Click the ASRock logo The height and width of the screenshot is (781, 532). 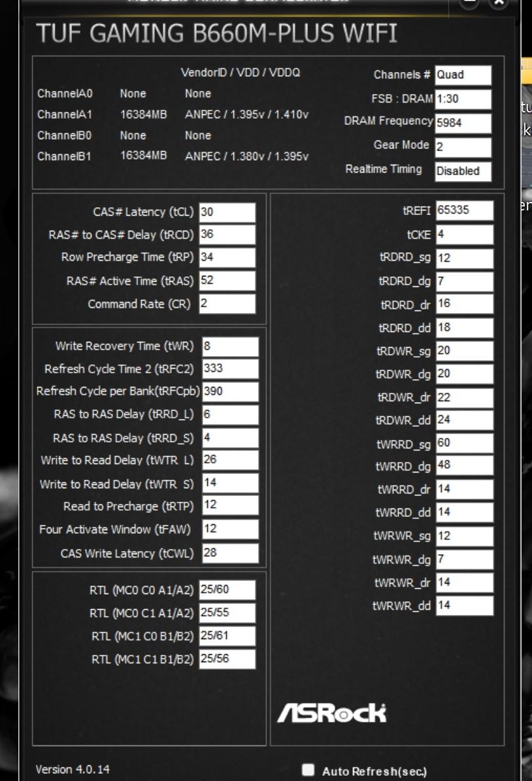[332, 713]
